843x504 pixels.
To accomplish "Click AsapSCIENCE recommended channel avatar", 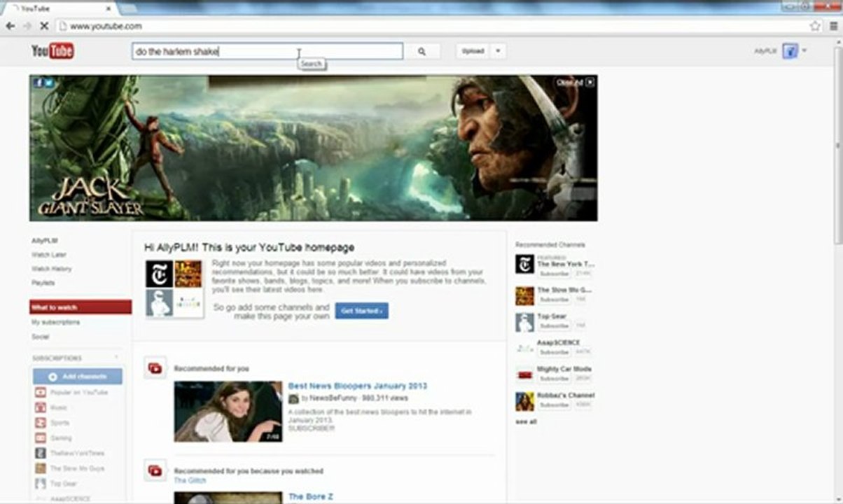I will tap(524, 348).
